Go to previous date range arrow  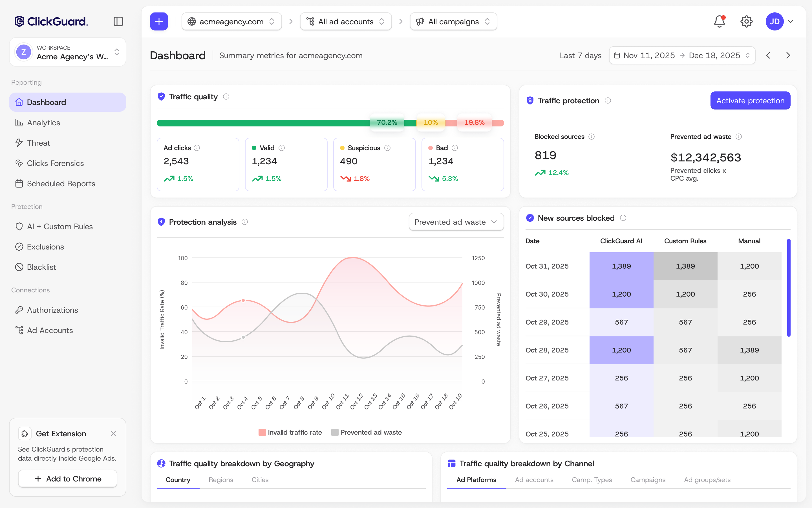click(768, 55)
